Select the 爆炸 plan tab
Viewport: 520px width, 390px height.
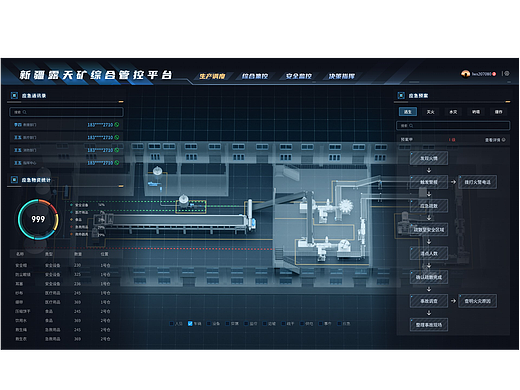(498, 112)
